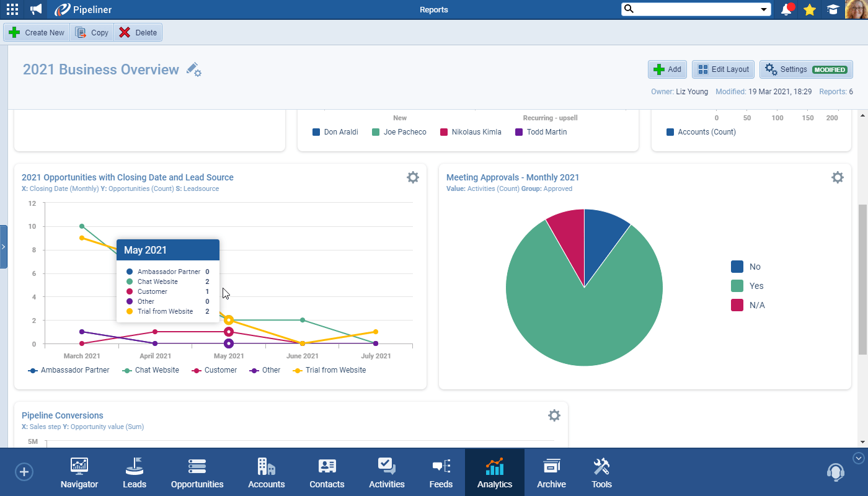Click the Create New button
Screen dimensions: 868x496
pos(36,32)
